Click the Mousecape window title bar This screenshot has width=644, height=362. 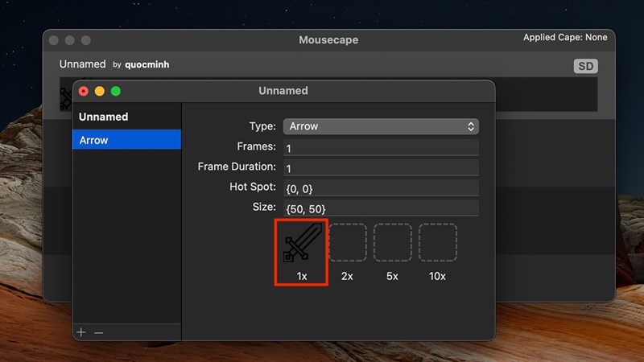(x=328, y=39)
